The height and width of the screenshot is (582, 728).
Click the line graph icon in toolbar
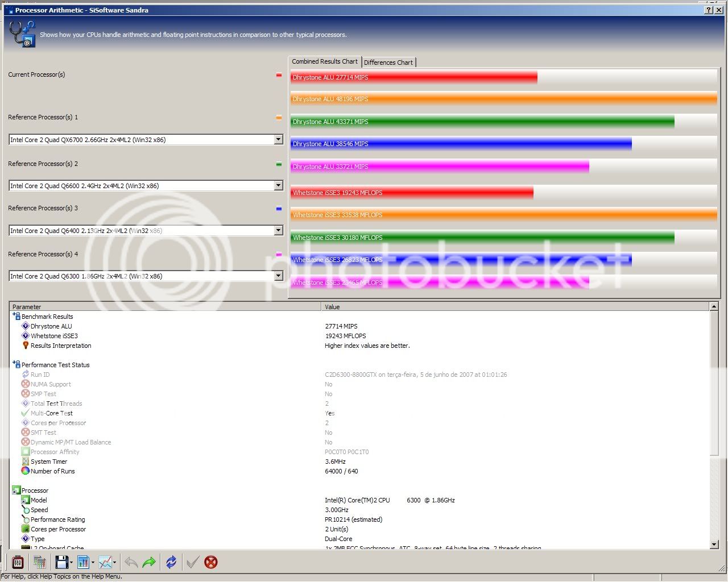(105, 562)
